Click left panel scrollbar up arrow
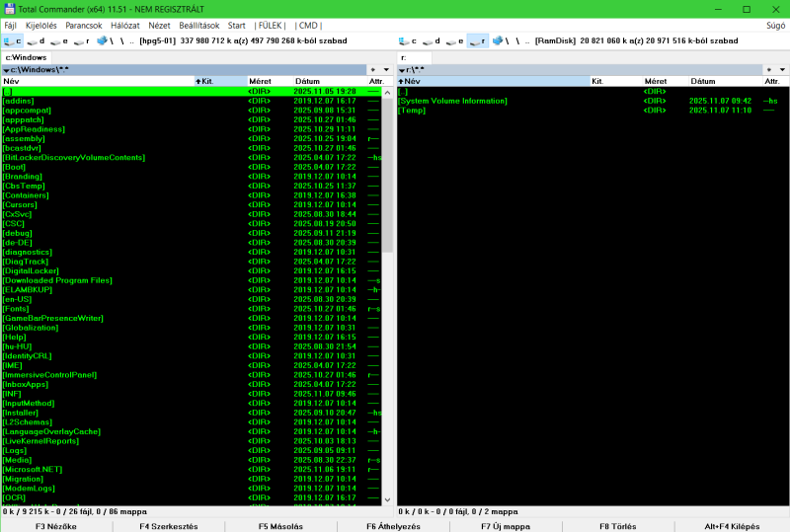The width and height of the screenshot is (790, 532). click(x=387, y=92)
